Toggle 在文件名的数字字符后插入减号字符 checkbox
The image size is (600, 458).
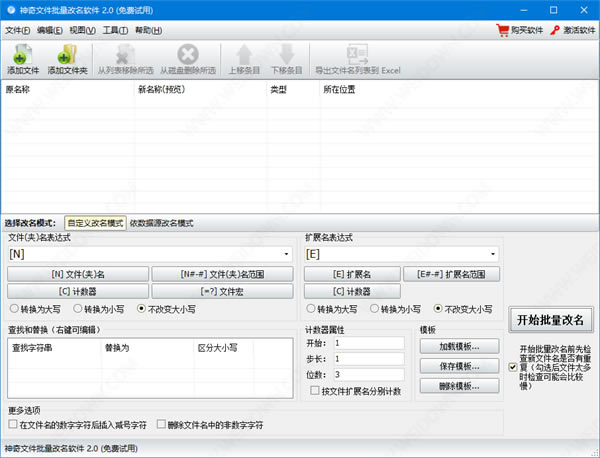12,425
